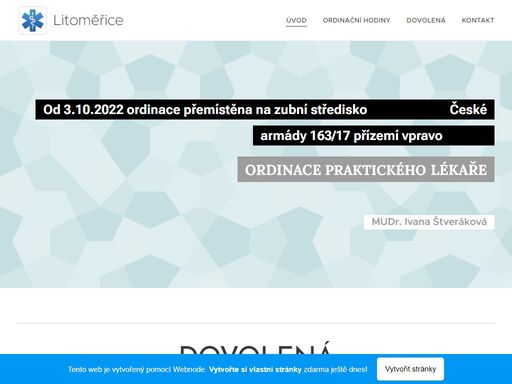The height and width of the screenshot is (384, 512).
Task: Click the 'MUDr. Ivana Štveráková' name label
Action: click(x=429, y=222)
